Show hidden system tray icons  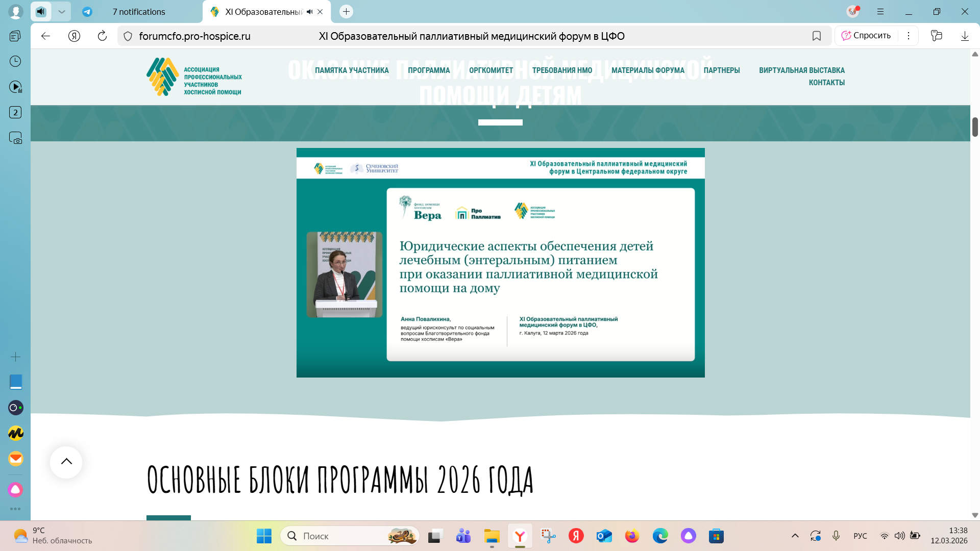(x=795, y=536)
